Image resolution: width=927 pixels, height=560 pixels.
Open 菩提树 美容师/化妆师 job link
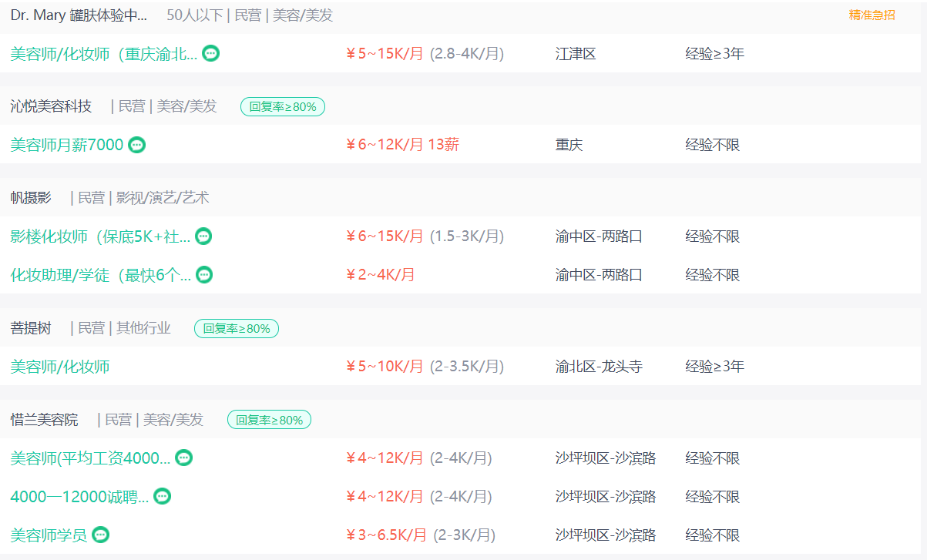[60, 367]
